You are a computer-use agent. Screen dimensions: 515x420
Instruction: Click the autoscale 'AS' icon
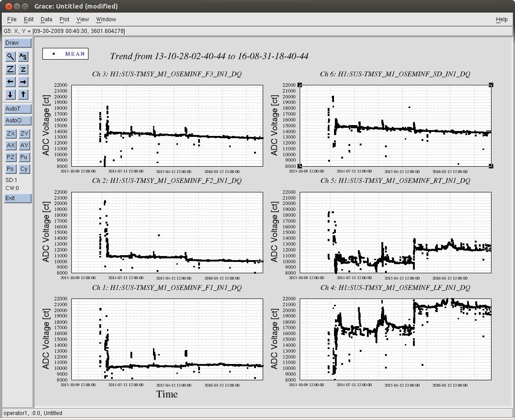23,56
